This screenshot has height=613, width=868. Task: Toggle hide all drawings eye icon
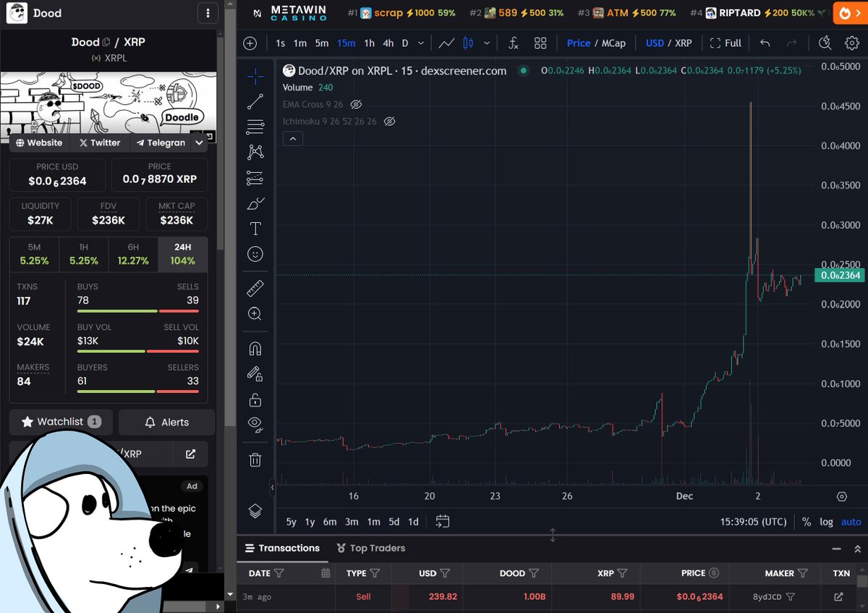255,424
